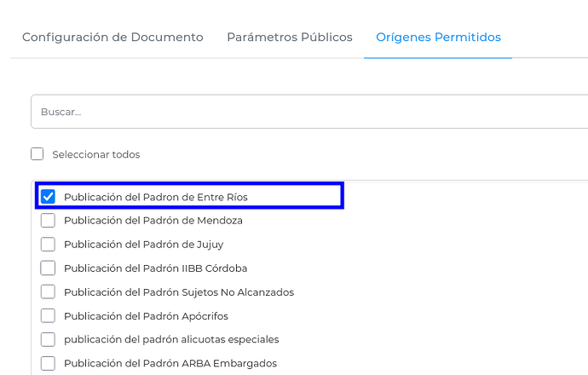Tick the Seleccionar todos checkbox

tap(37, 154)
